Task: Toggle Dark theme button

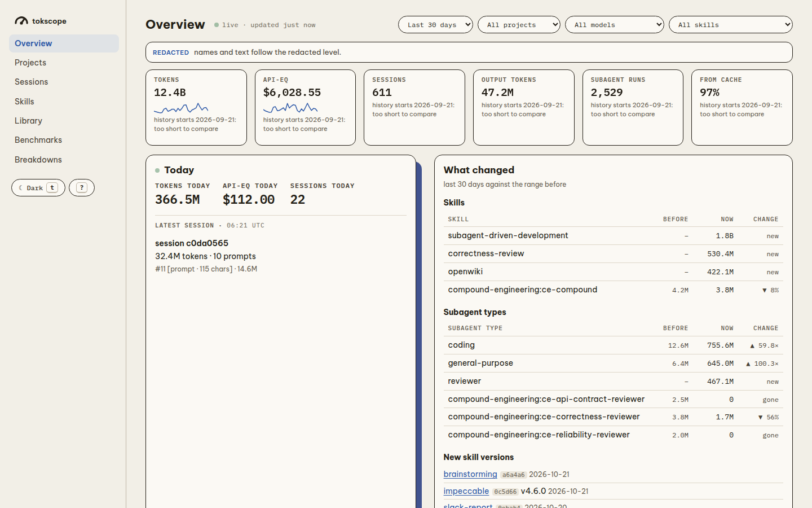Action: 38,188
